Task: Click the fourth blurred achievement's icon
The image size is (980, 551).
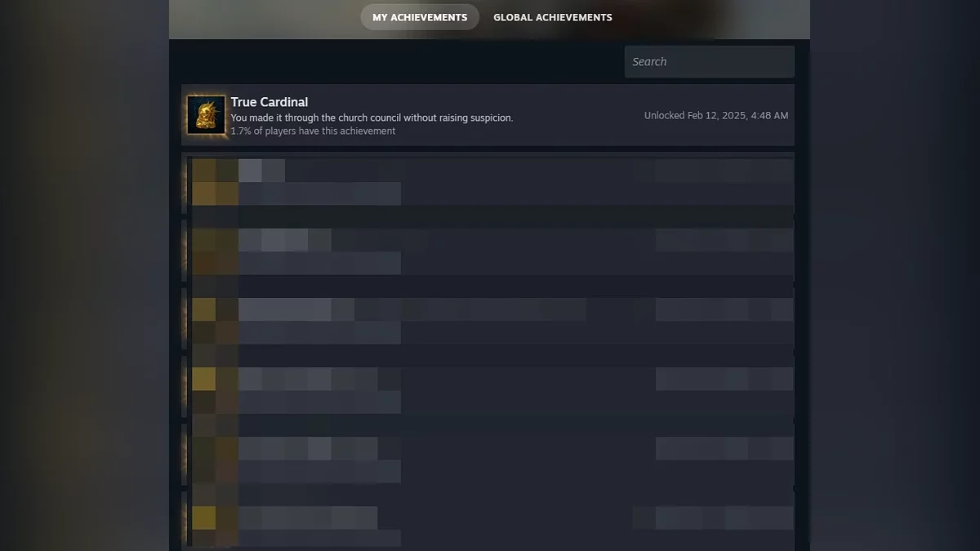Action: point(215,390)
